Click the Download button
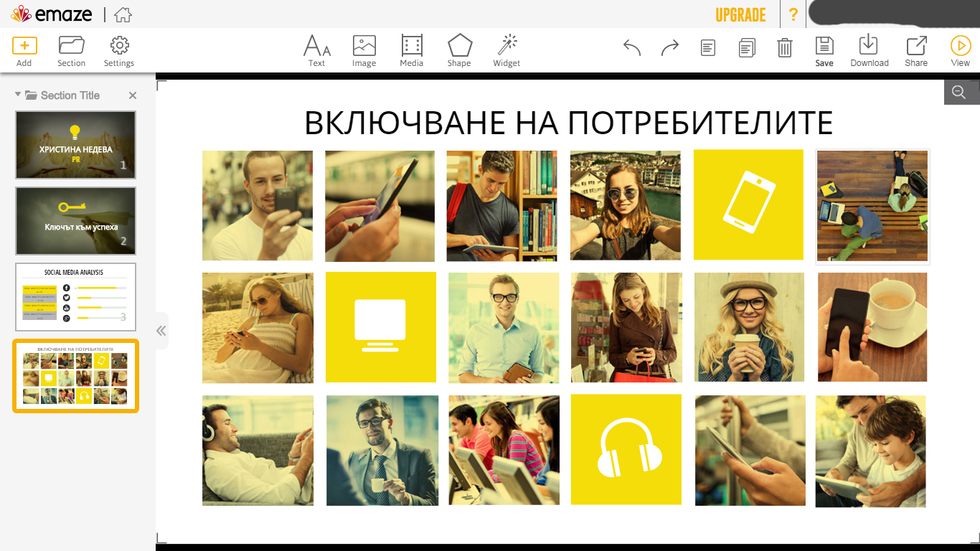Viewport: 980px width, 551px height. click(869, 47)
